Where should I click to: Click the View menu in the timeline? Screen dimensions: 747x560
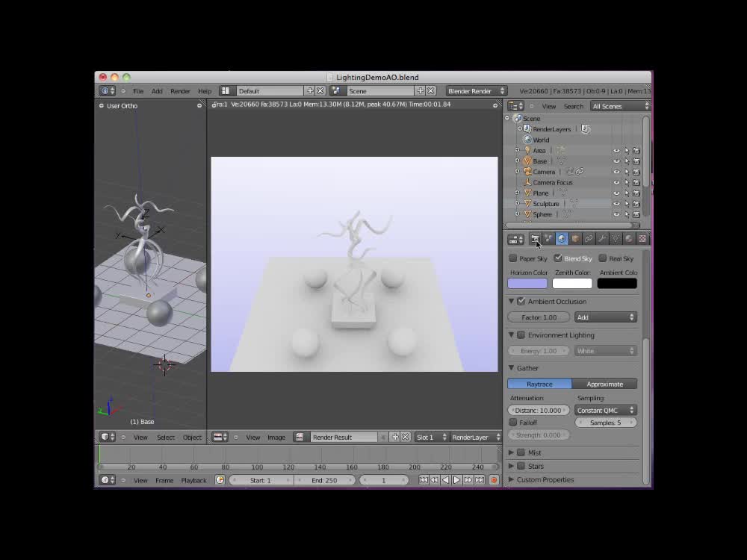coord(139,480)
